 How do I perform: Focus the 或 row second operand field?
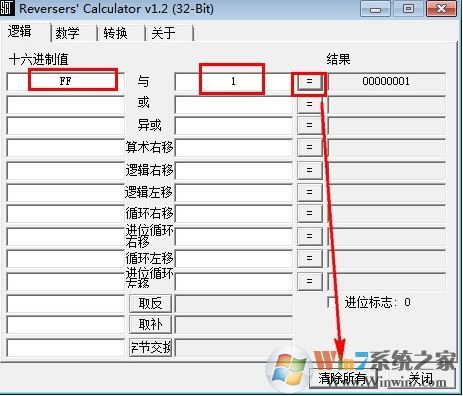point(233,104)
